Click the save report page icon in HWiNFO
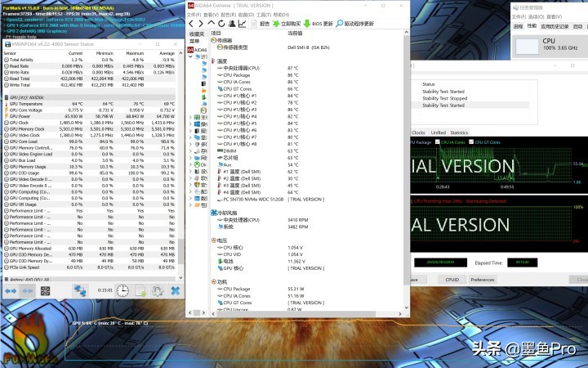 (x=140, y=291)
